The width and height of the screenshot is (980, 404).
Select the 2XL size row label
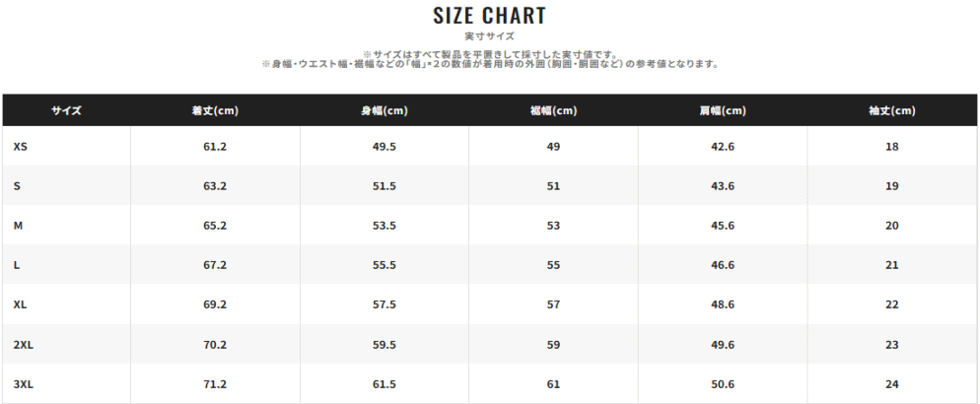pos(23,345)
